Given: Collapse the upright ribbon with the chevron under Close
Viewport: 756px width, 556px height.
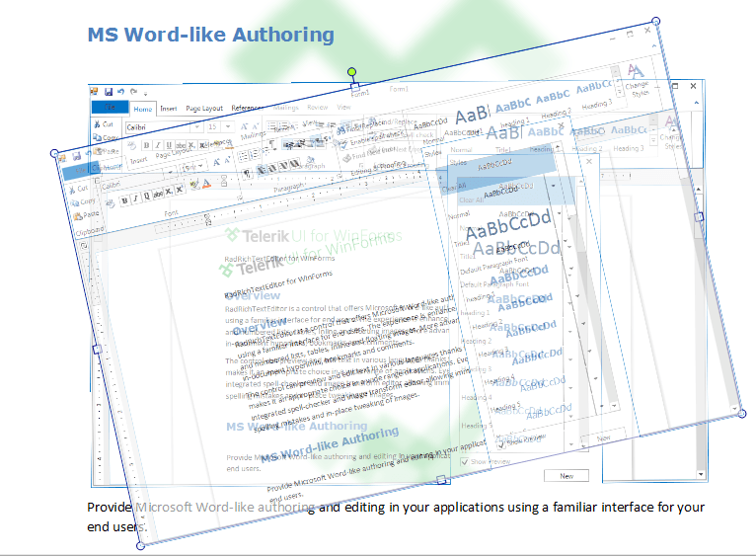Looking at the screenshot, I should coord(696,103).
